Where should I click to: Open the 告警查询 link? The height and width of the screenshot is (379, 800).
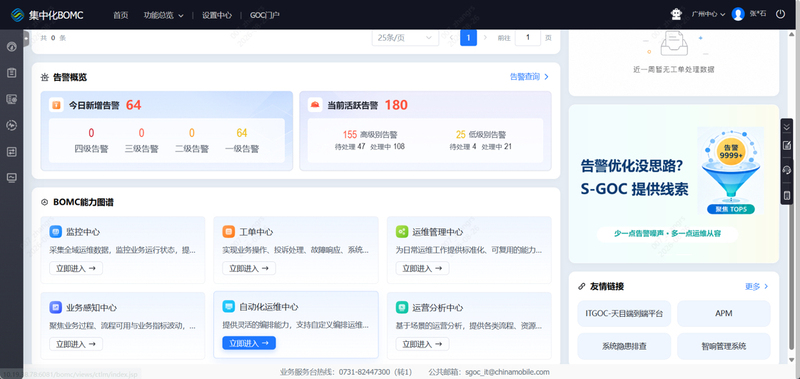[530, 77]
